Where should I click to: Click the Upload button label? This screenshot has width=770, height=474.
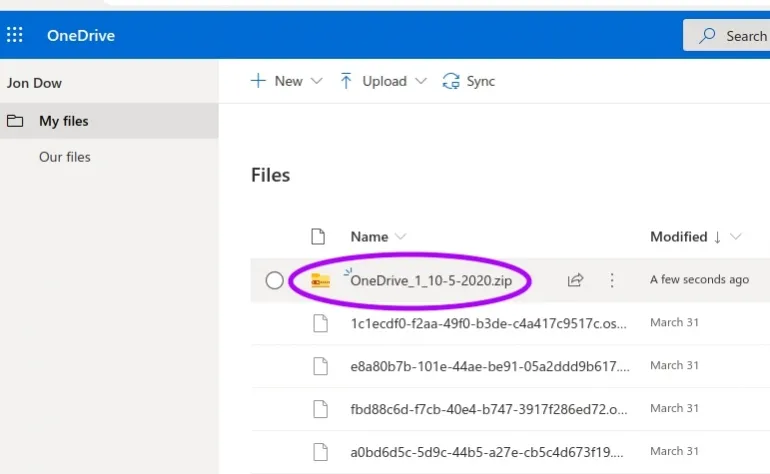pyautogui.click(x=385, y=81)
